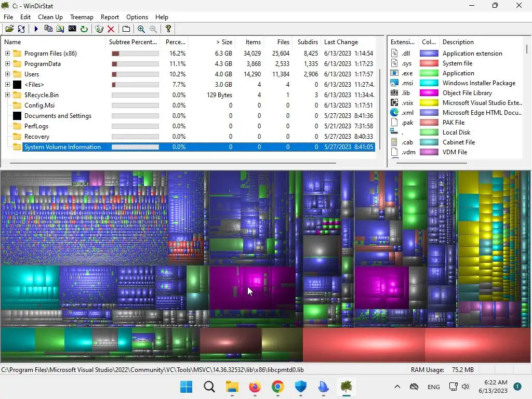Open Windows Security shield in taskbar
532x399 pixels.
301,387
